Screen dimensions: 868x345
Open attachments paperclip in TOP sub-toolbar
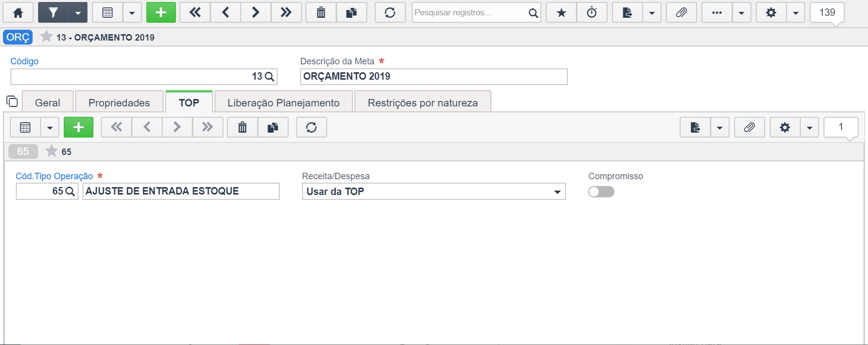coord(749,128)
